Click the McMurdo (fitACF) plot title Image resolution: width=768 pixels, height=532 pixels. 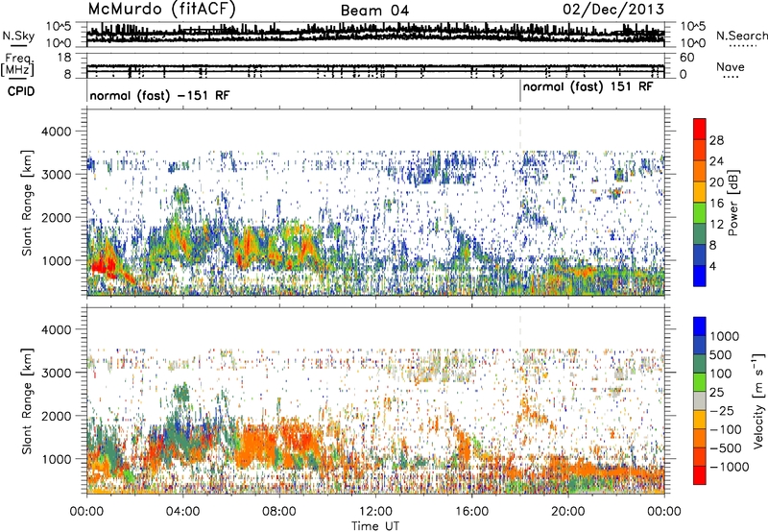pos(161,10)
